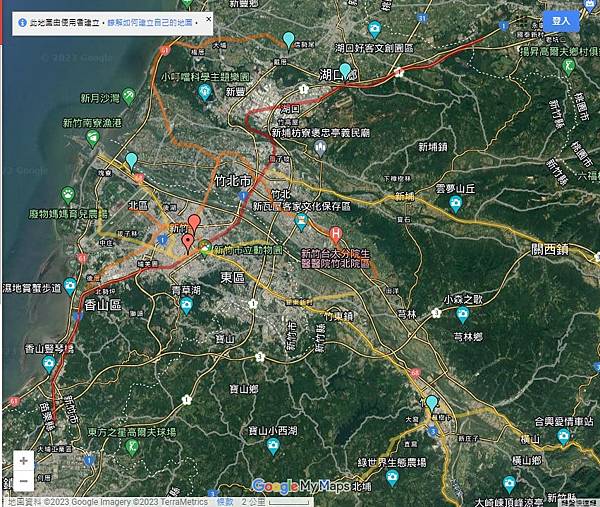
Task: Open the 新竹市立動物園 marker icon
Action: tap(205, 249)
